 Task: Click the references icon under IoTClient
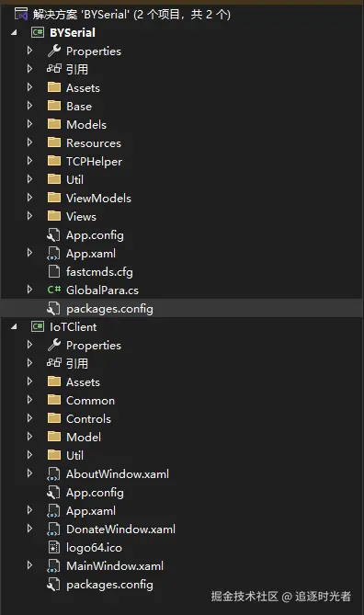tap(54, 363)
